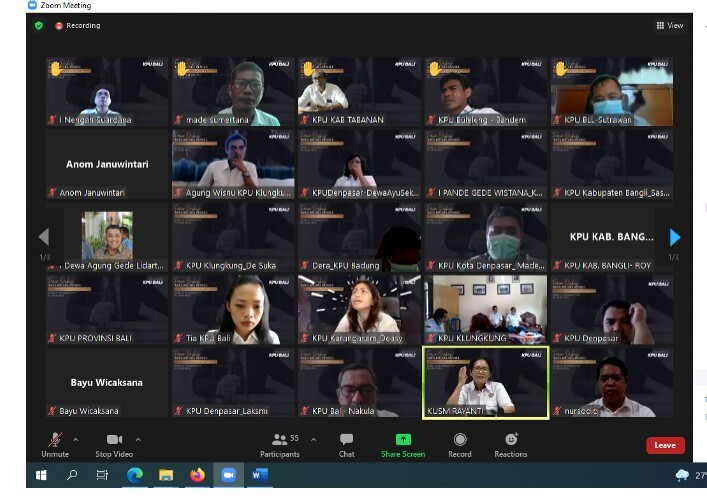The height and width of the screenshot is (502, 707).
Task: Open Microsoft Word from the taskbar
Action: pos(259,475)
